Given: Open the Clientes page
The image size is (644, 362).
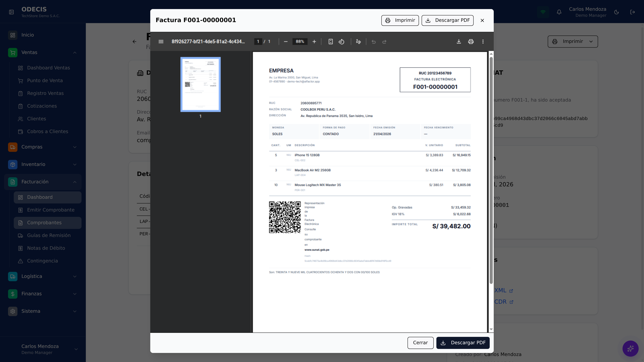Looking at the screenshot, I should [47, 119].
